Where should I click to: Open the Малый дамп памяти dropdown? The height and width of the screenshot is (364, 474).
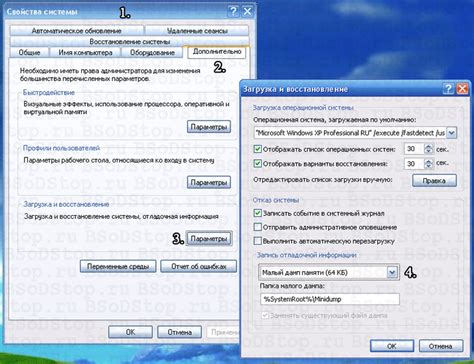coord(392,272)
